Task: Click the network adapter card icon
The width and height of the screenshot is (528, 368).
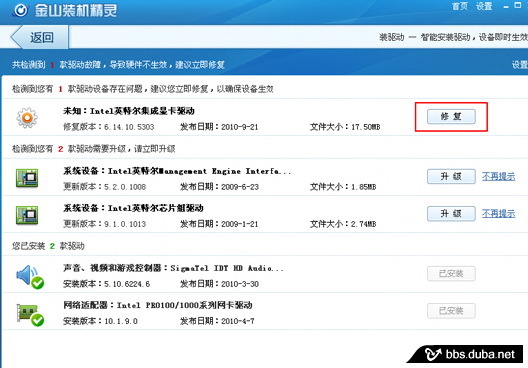Action: pyautogui.click(x=30, y=314)
